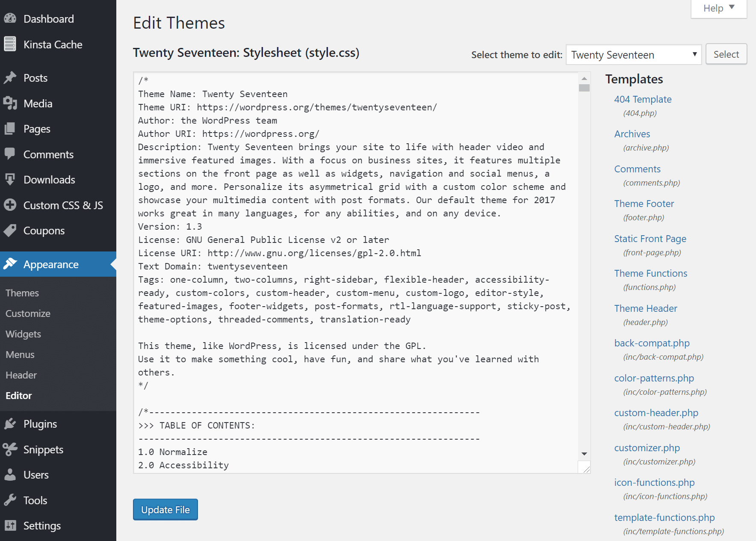Click the Snippets scissors icon
Image resolution: width=756 pixels, height=541 pixels.
coord(11,449)
